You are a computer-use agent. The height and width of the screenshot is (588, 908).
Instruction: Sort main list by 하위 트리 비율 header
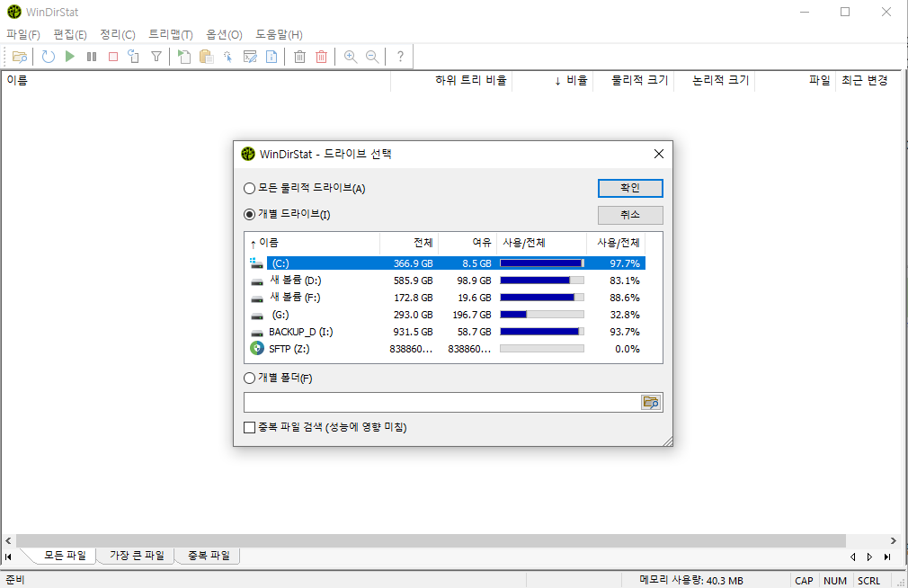click(x=451, y=81)
